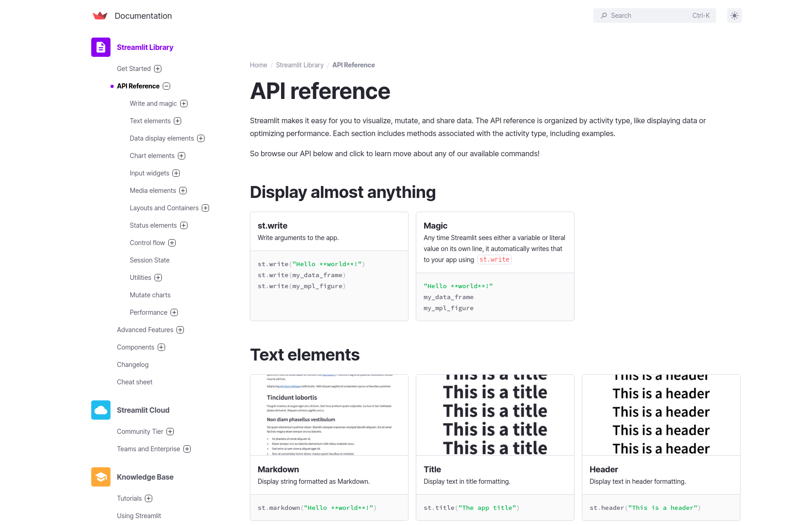The height and width of the screenshot is (525, 812).
Task: Expand the Get Started section
Action: coord(158,69)
